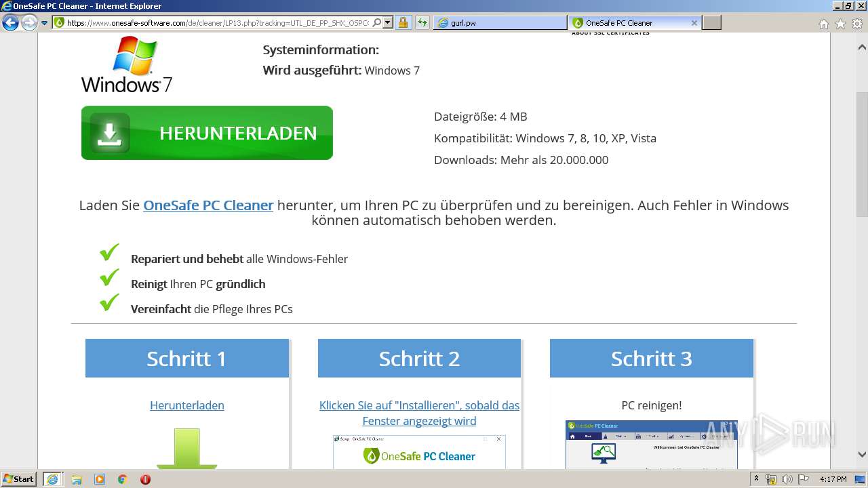
Task: Show hidden system tray icons
Action: [757, 479]
